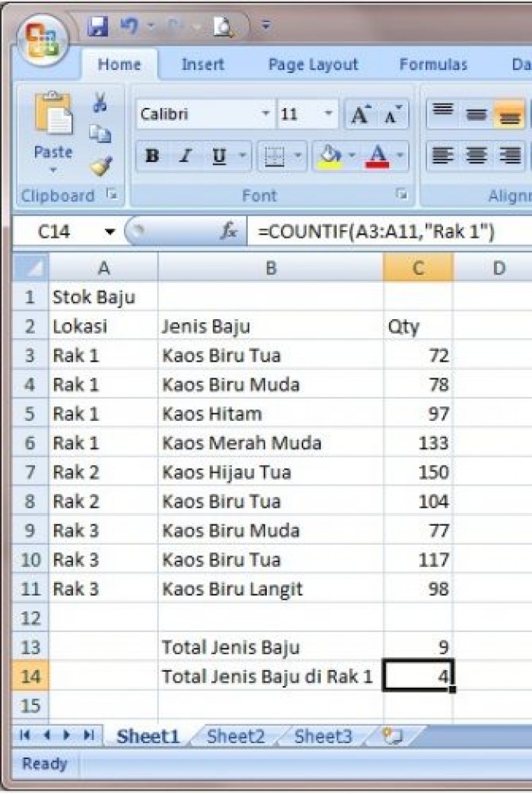Switch to Sheet1 tab

pyautogui.click(x=148, y=735)
